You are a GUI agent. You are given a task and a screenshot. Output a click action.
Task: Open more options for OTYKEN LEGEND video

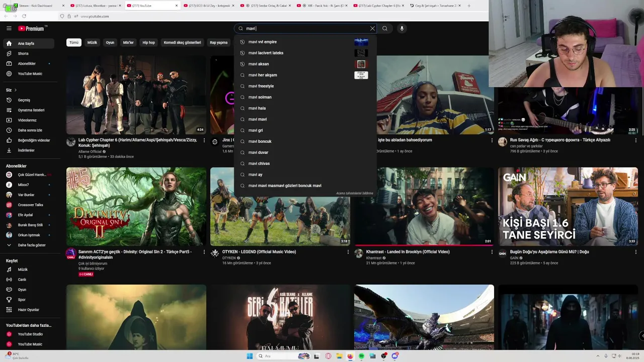[348, 252]
